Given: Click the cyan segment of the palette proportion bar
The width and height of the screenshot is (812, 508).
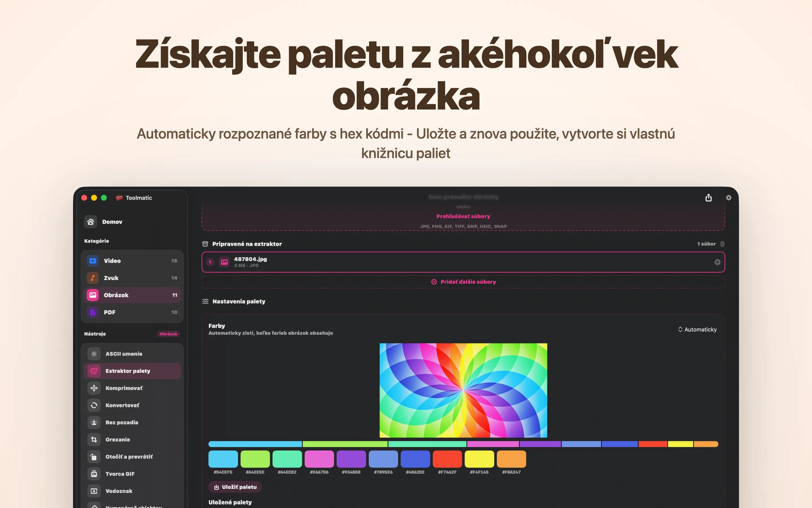Looking at the screenshot, I should [x=255, y=444].
